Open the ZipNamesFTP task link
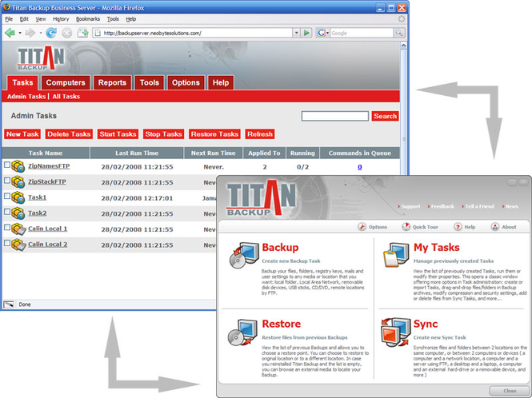This screenshot has width=532, height=398. pos(49,166)
